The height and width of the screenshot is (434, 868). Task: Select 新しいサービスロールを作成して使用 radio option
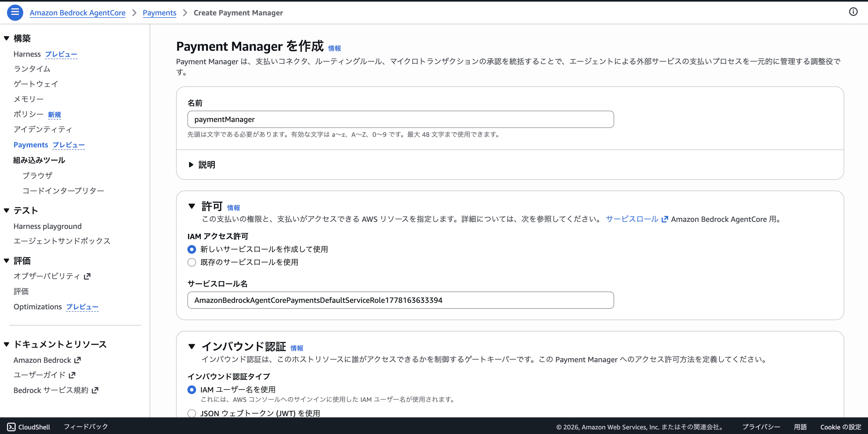coord(192,249)
